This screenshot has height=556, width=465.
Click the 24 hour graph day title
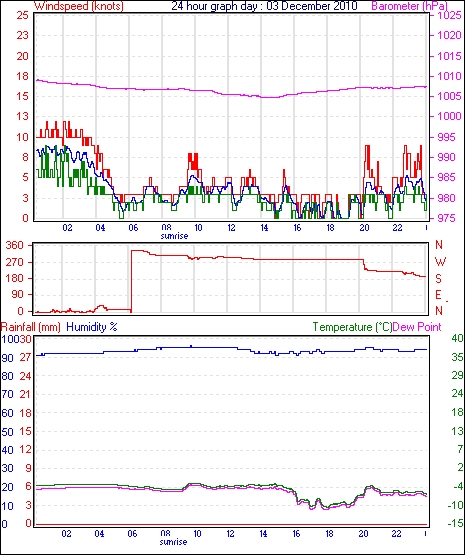point(265,6)
